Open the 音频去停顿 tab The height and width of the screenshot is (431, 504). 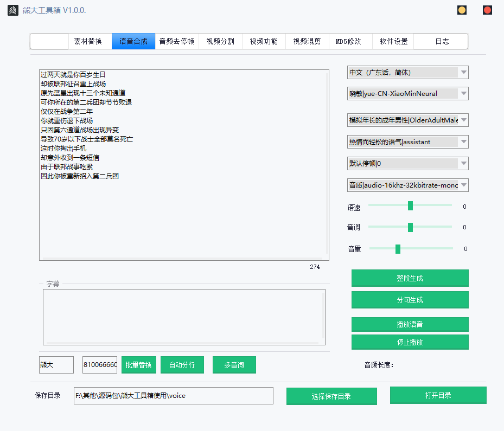point(176,42)
